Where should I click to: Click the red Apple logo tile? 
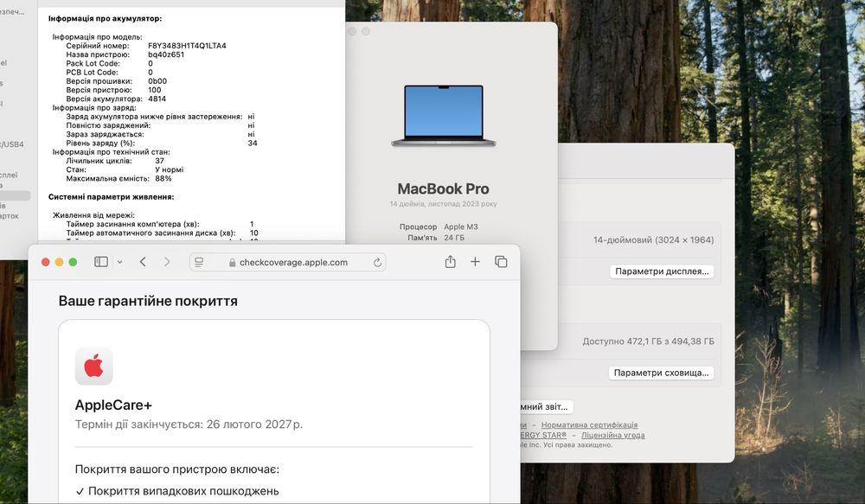click(x=93, y=367)
